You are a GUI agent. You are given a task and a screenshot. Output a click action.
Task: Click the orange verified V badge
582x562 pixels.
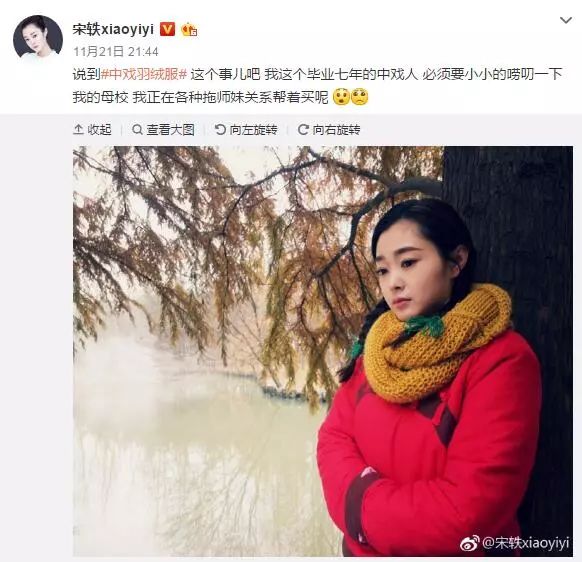click(167, 29)
